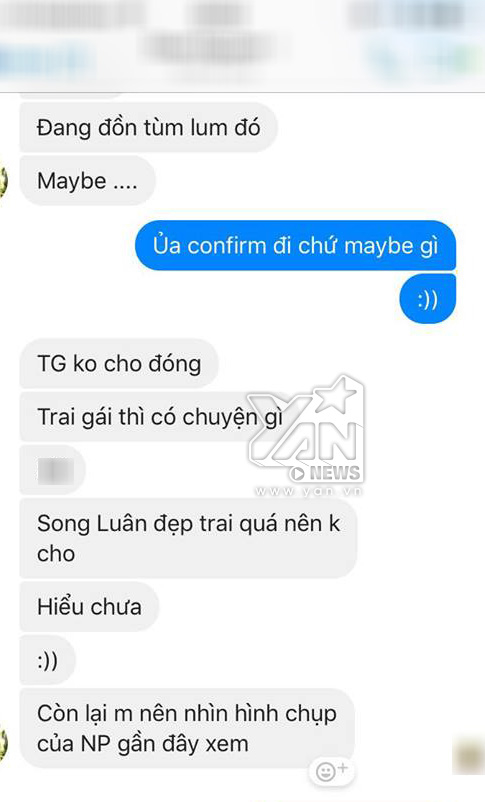The image size is (485, 802).
Task: Select the "Song Luân đẹp trai quá" message
Action: pos(188,538)
